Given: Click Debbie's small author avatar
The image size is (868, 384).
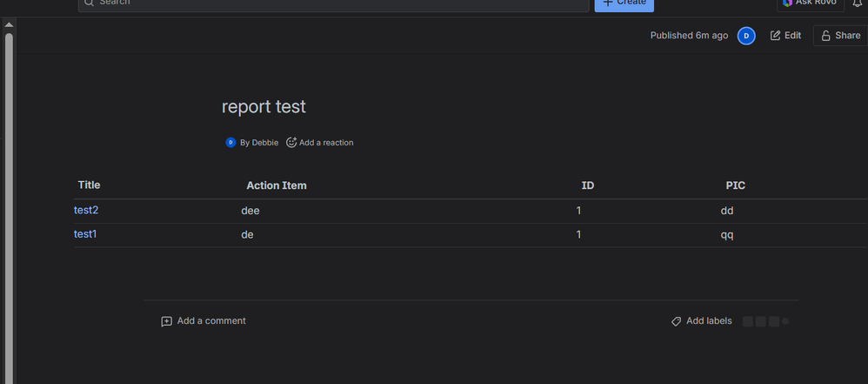Looking at the screenshot, I should (x=230, y=142).
